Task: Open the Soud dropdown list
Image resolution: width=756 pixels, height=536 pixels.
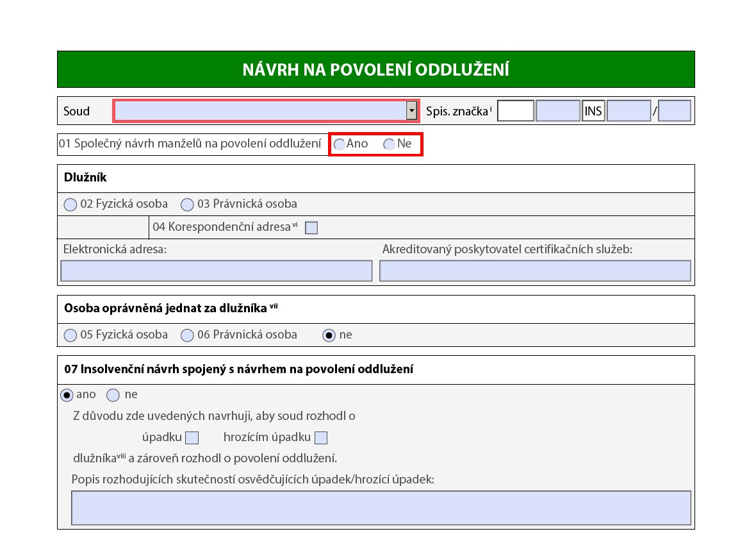Action: click(x=411, y=111)
